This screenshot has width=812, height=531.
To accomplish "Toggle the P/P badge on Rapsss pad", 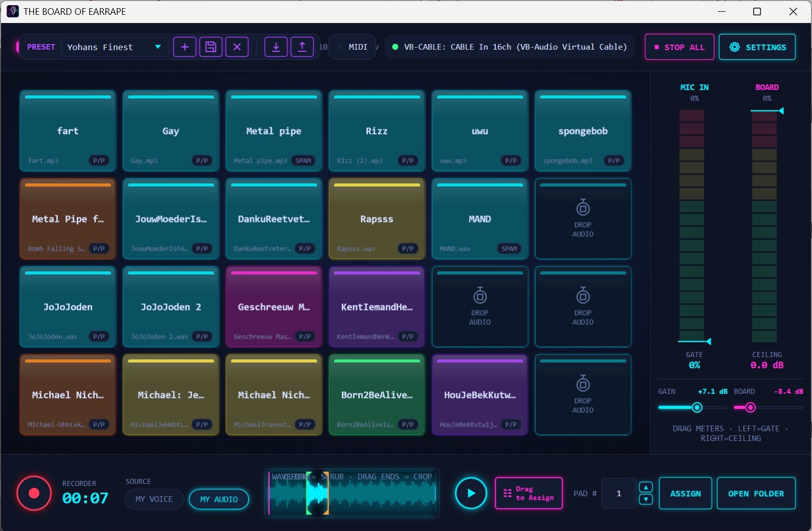I will (408, 249).
